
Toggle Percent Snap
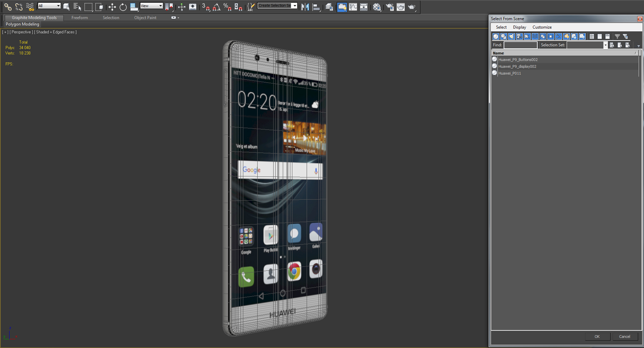point(228,7)
